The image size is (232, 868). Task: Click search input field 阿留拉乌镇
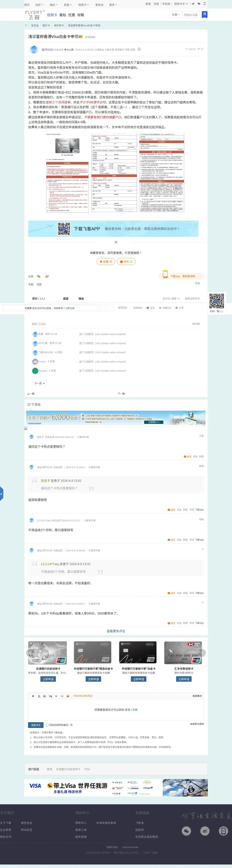pyautogui.click(x=192, y=15)
